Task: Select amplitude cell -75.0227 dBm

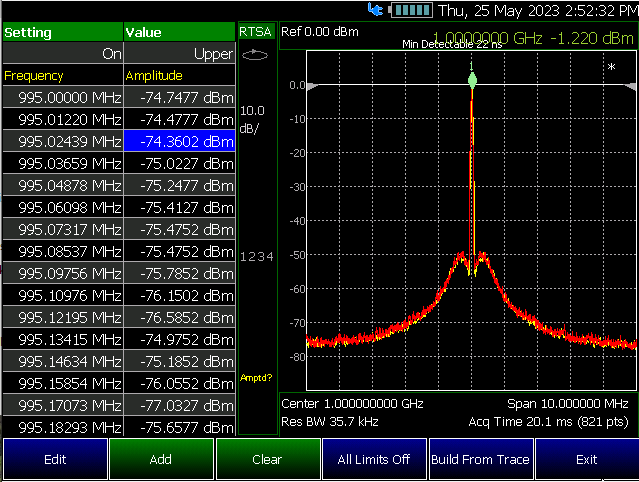Action: coord(180,163)
